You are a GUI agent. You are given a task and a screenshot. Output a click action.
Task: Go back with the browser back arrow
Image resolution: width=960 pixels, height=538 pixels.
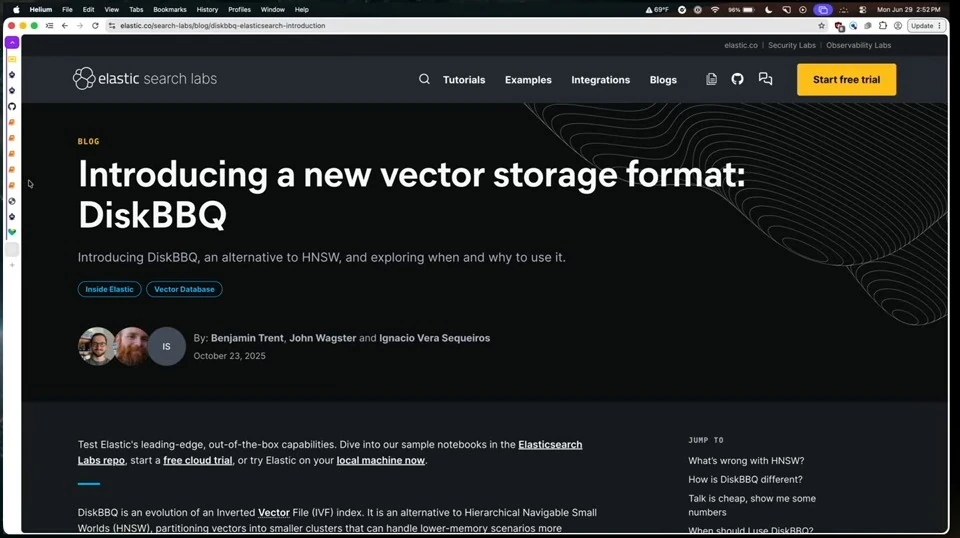pyautogui.click(x=65, y=26)
